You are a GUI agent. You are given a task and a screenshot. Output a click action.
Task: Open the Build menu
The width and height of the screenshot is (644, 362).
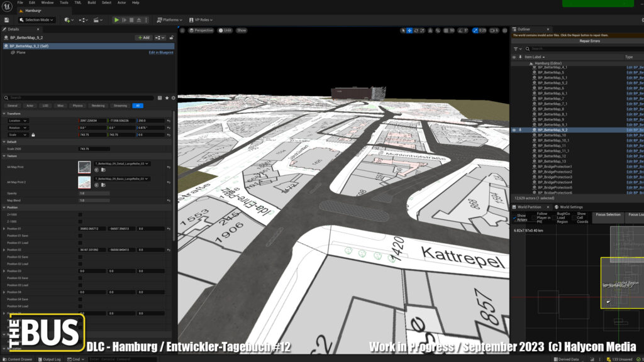point(92,3)
